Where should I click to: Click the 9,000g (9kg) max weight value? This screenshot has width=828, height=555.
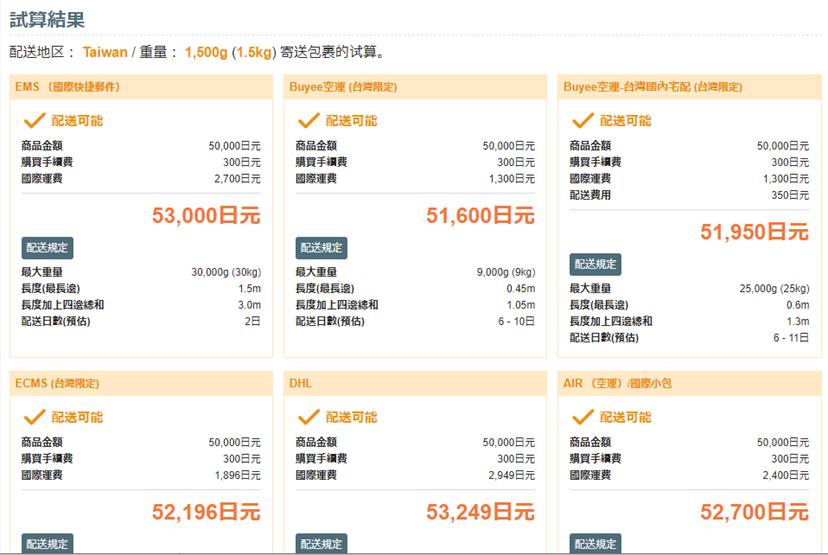[x=506, y=272]
